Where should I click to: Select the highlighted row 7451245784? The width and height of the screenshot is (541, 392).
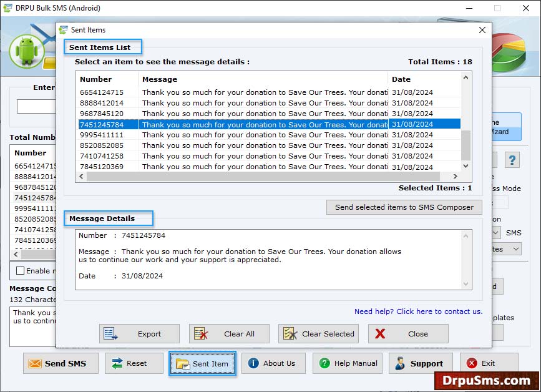270,124
